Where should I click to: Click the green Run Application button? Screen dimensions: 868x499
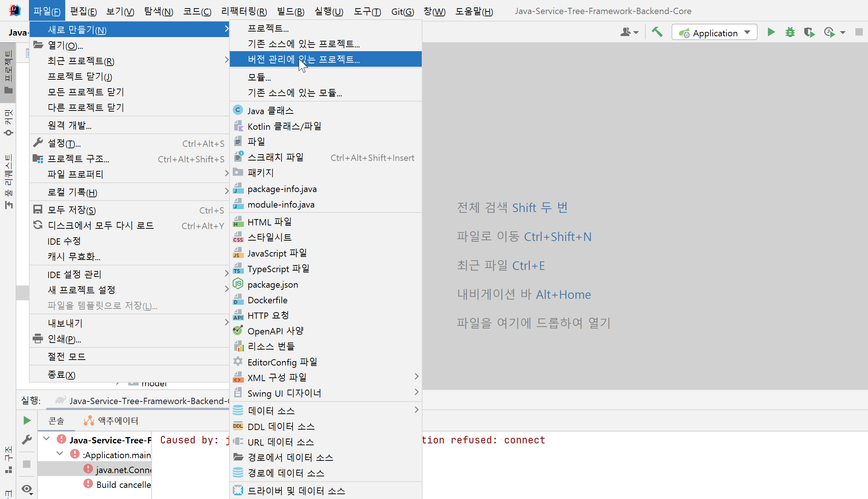(x=771, y=33)
